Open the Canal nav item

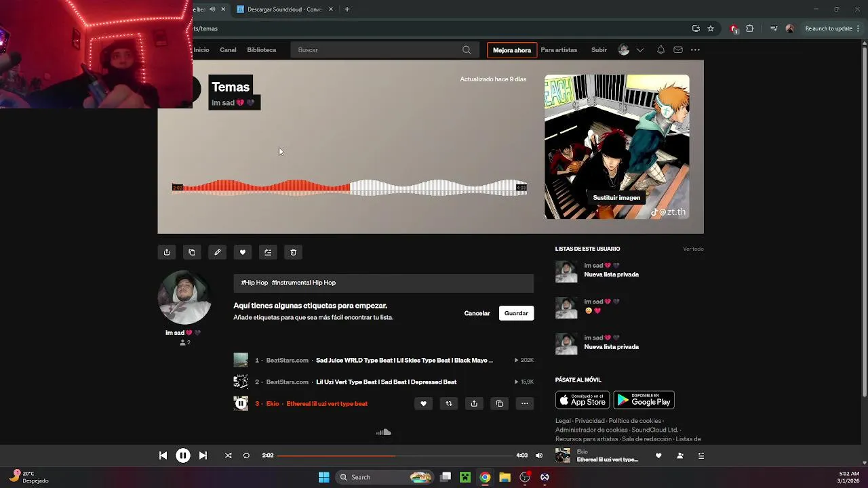click(228, 50)
